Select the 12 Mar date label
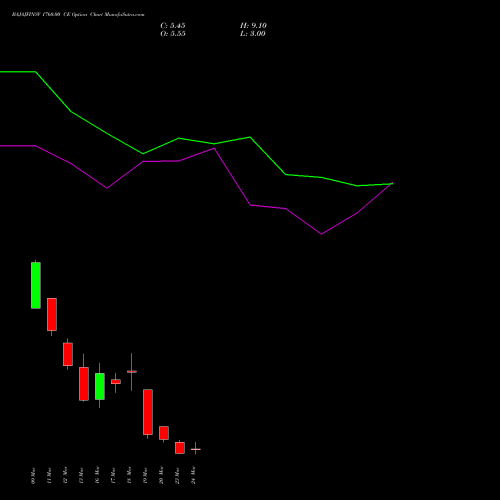The height and width of the screenshot is (500, 500). (x=65, y=476)
